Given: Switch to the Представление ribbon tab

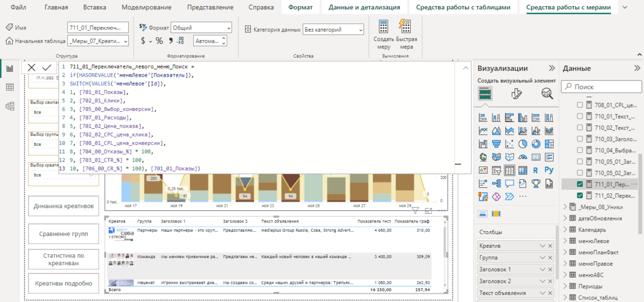Looking at the screenshot, I should [210, 7].
